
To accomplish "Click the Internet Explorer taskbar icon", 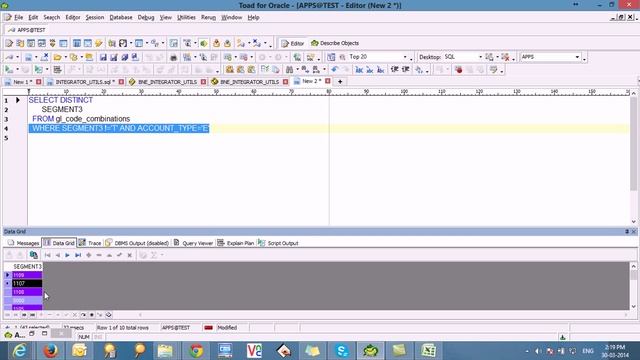I will 19,351.
